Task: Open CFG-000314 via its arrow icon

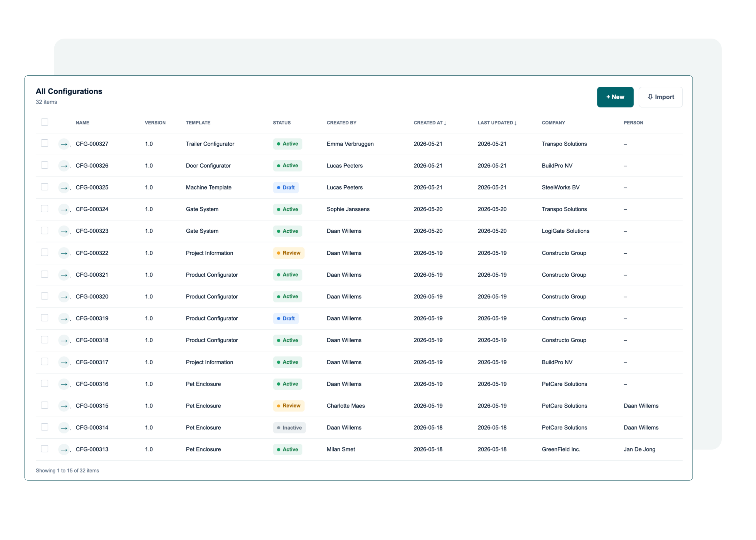Action: (64, 428)
